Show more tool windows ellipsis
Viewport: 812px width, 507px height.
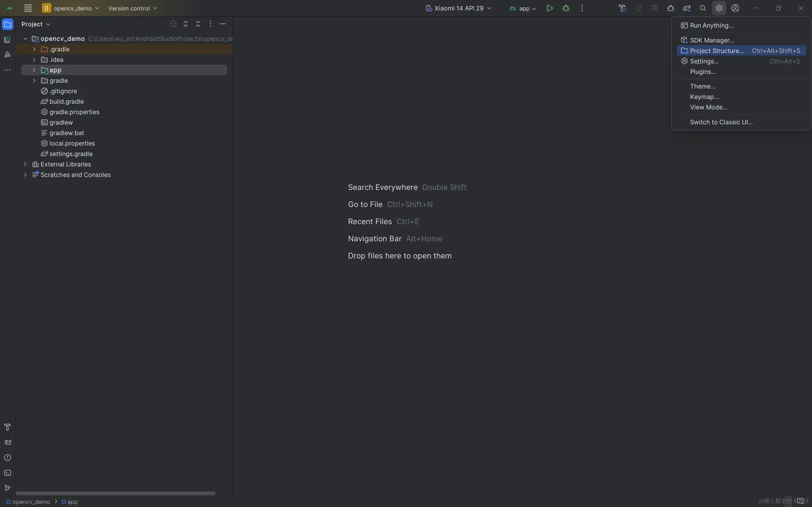[7, 70]
